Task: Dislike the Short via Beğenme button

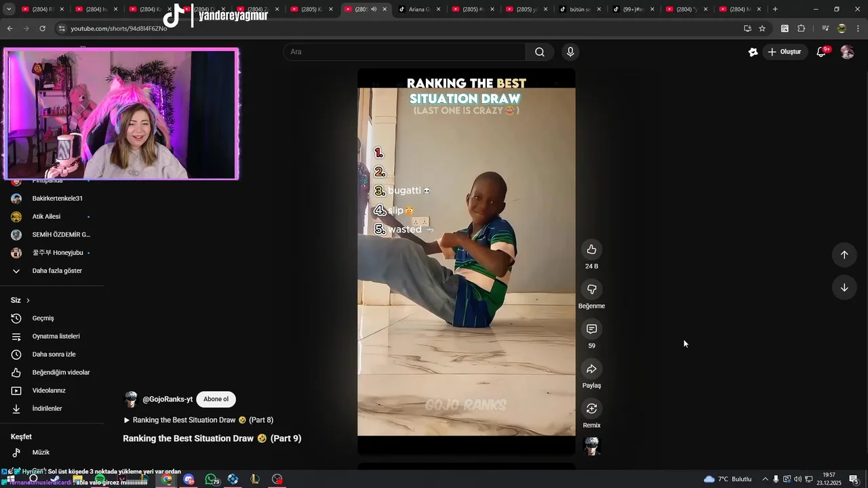Action: (591, 289)
